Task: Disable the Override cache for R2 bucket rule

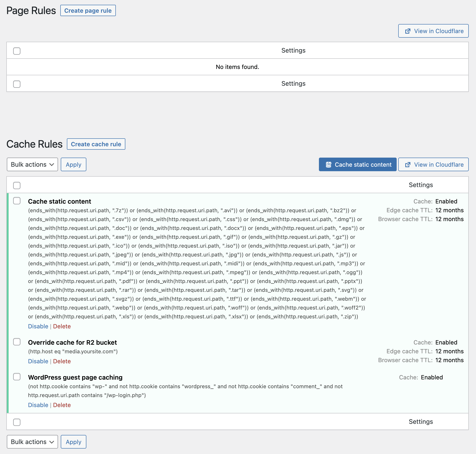Action: coord(38,361)
